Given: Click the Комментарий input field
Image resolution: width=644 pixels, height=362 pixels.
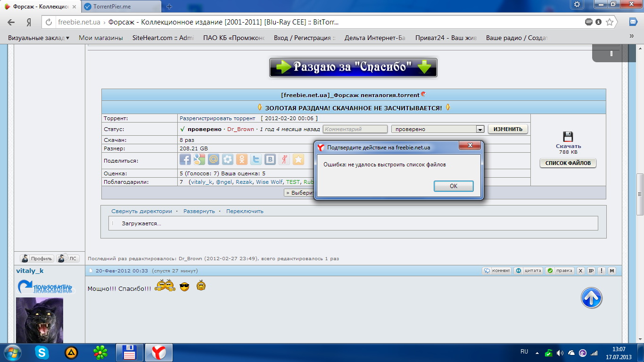Looking at the screenshot, I should [x=355, y=129].
